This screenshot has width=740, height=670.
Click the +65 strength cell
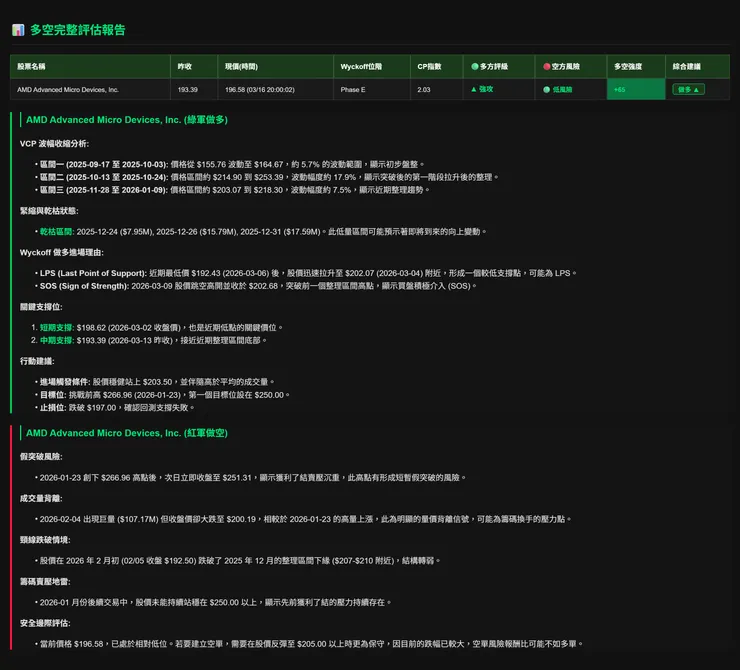click(x=636, y=89)
